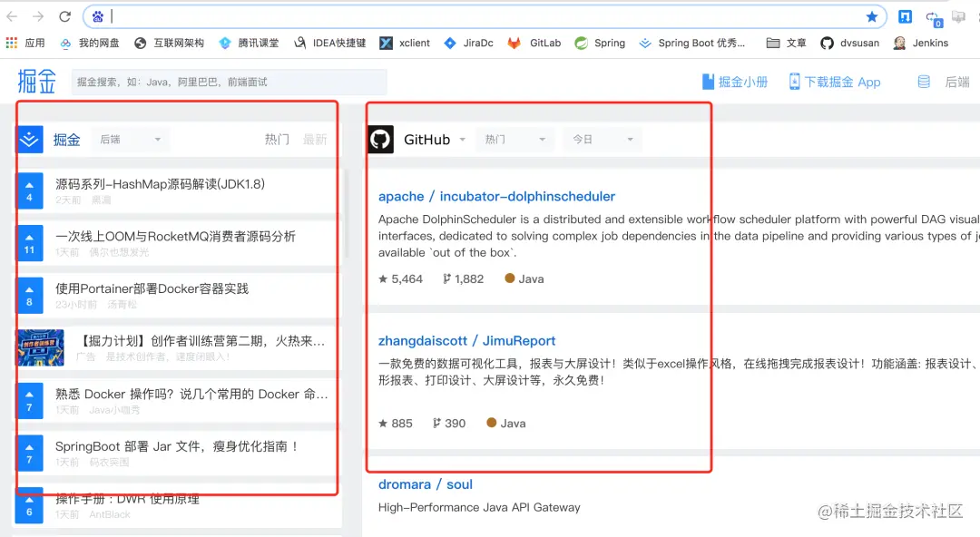Select the 热门 tab in left panel

(277, 139)
